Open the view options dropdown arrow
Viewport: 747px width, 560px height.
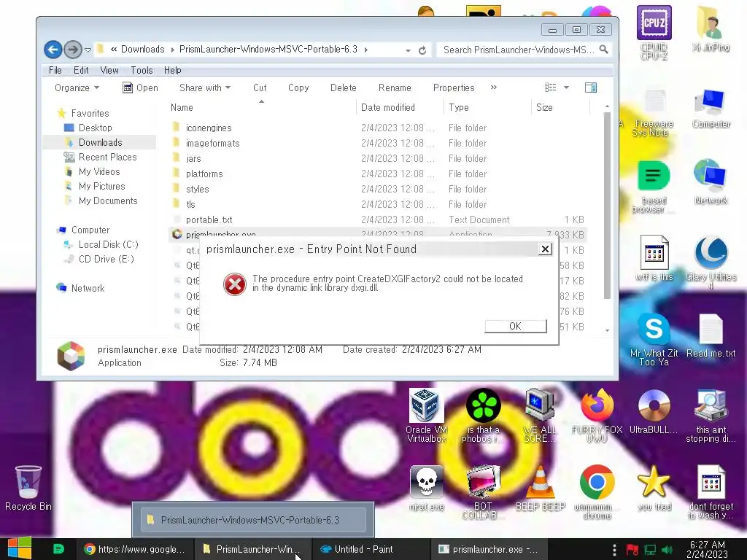click(566, 87)
